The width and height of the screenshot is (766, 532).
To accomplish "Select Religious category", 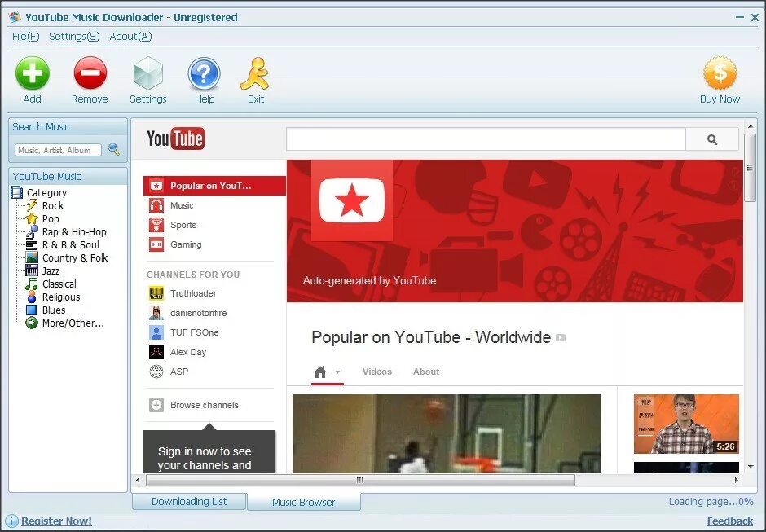I will coord(61,297).
